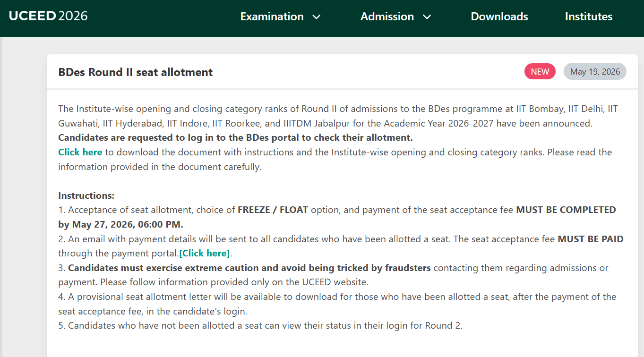
Task: Click the MUST BE COMPLETED bold text
Action: click(x=566, y=210)
